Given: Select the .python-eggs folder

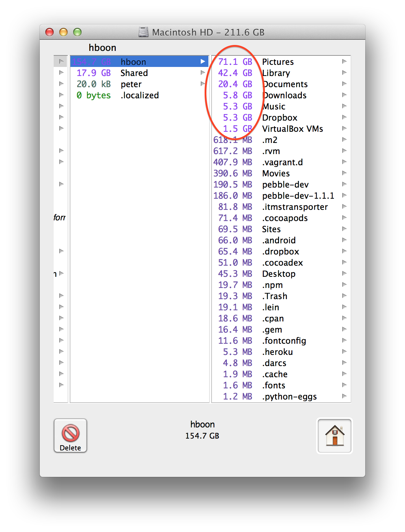Looking at the screenshot, I should (281, 396).
